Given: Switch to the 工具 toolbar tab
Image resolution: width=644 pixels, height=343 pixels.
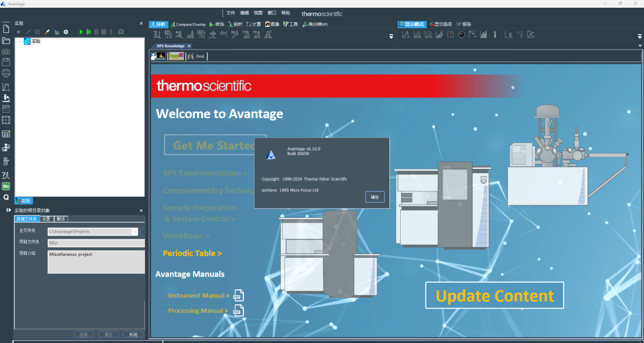Looking at the screenshot, I should [290, 24].
